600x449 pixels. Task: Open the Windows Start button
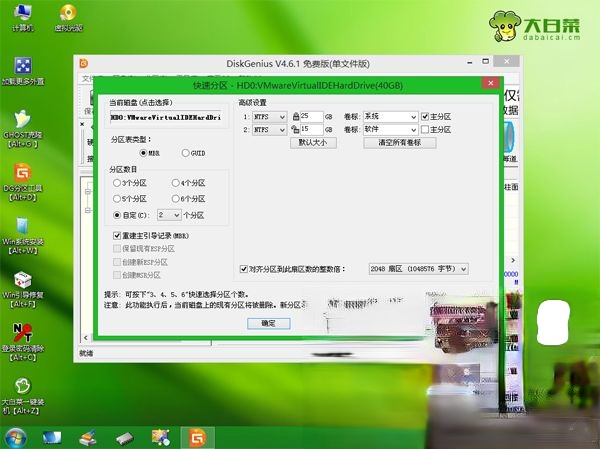pos(15,438)
